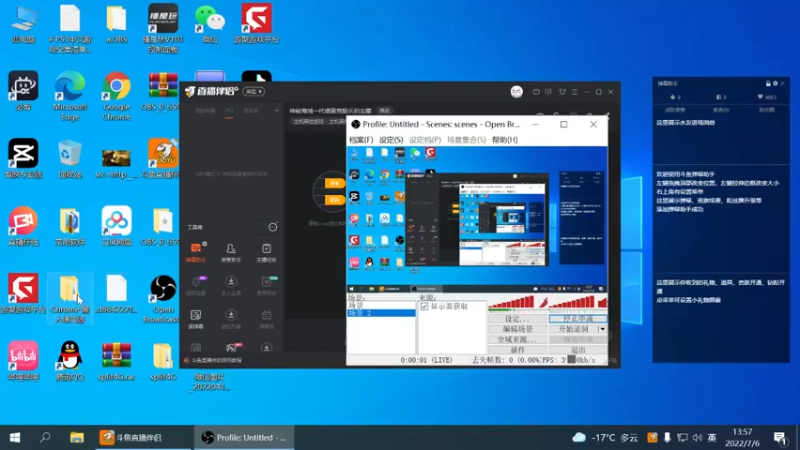This screenshot has width=800, height=450.
Task: Open 剪映专业版 desktop shortcut
Action: pos(23,159)
